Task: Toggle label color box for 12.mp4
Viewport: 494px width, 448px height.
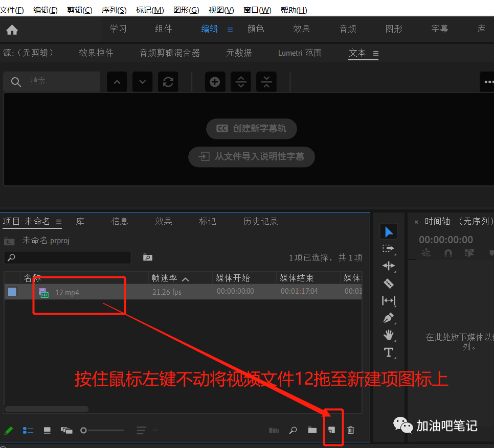Action: 12,292
